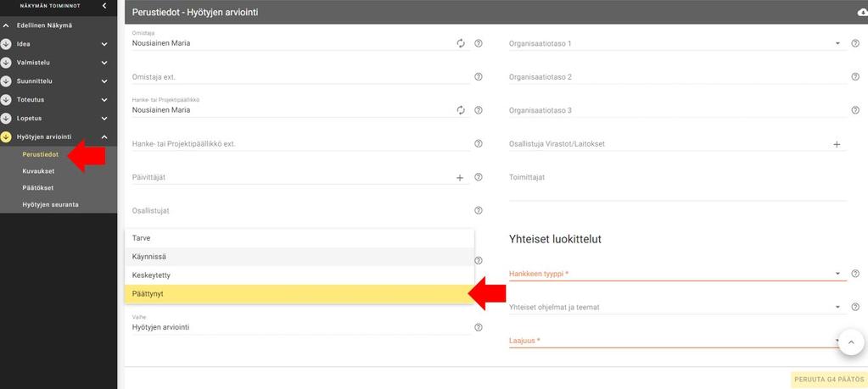Open help for Organisaatiotaso 2
This screenshot has width=868, height=389.
855,77
